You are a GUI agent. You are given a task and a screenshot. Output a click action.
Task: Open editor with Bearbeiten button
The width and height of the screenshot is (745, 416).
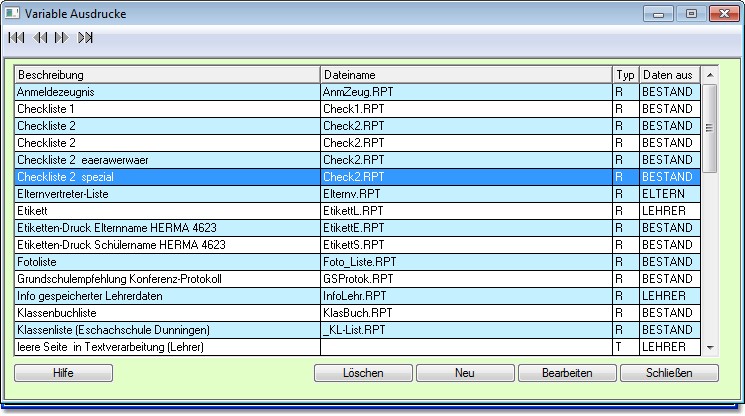tap(567, 373)
